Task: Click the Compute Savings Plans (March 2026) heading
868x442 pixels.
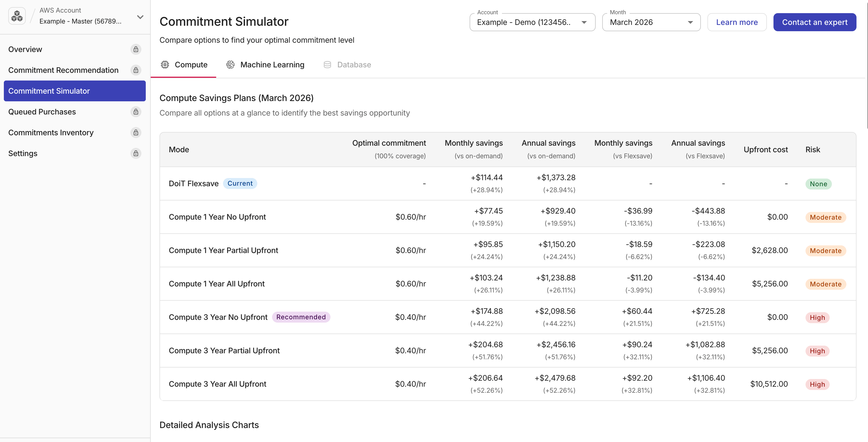Action: pyautogui.click(x=236, y=98)
